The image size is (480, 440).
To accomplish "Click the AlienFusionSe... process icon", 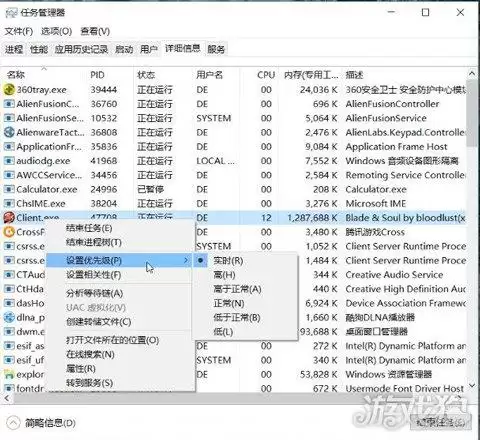I will tap(9, 118).
